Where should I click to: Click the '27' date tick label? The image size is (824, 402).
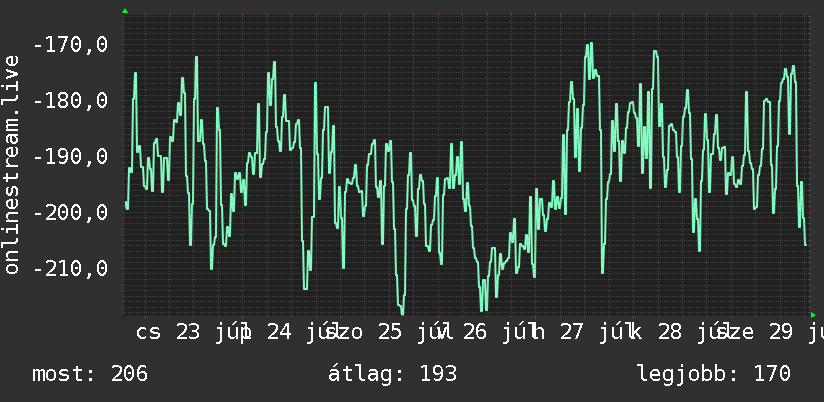[572, 332]
